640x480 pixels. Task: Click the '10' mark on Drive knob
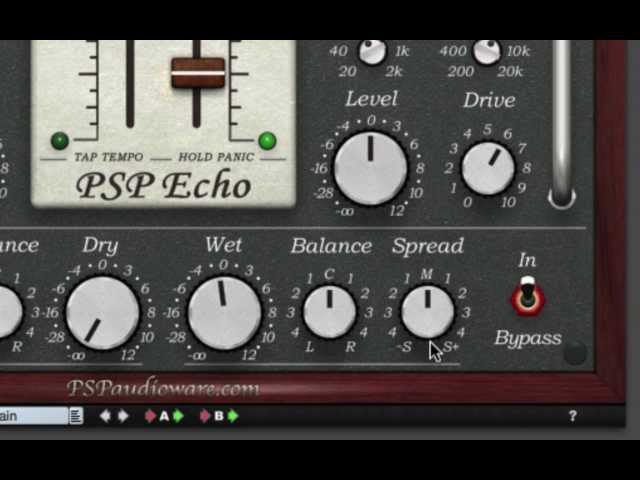point(509,202)
